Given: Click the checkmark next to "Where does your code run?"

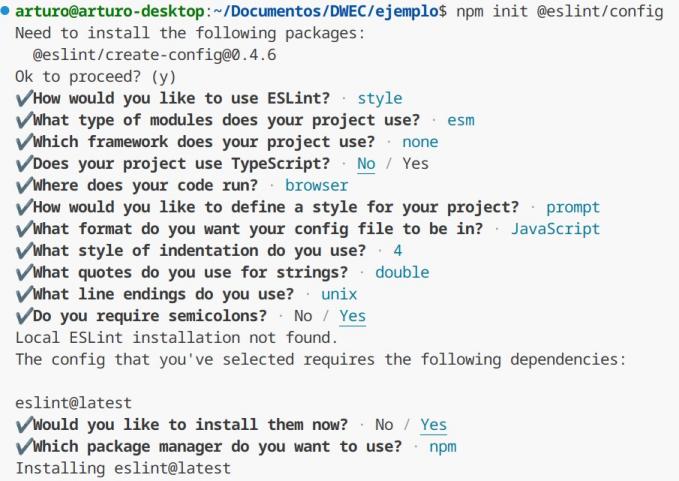Looking at the screenshot, I should (22, 185).
